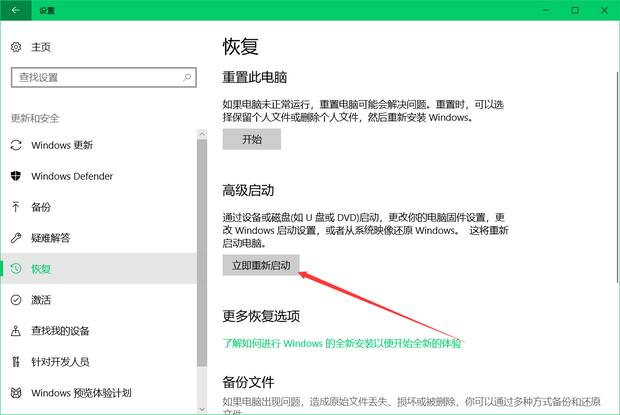Click the 更多恢复选项 heading
Screen dimensions: 620x415
261,316
